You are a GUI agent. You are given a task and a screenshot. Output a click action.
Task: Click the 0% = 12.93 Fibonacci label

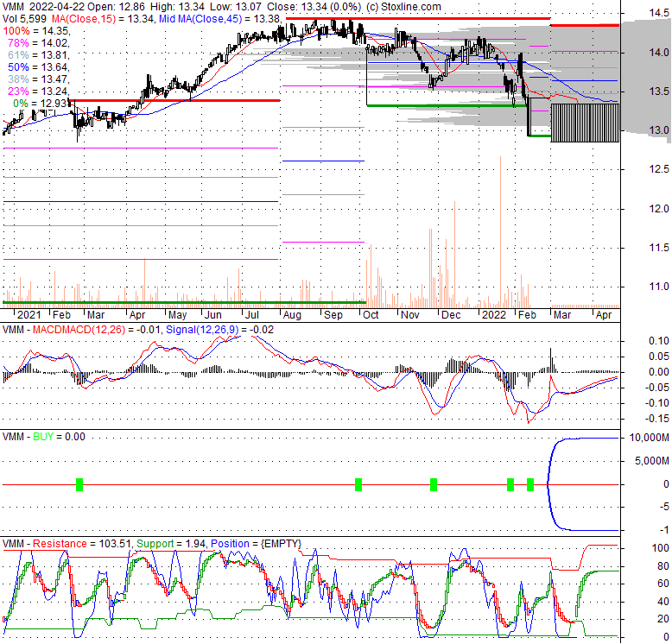pos(38,103)
